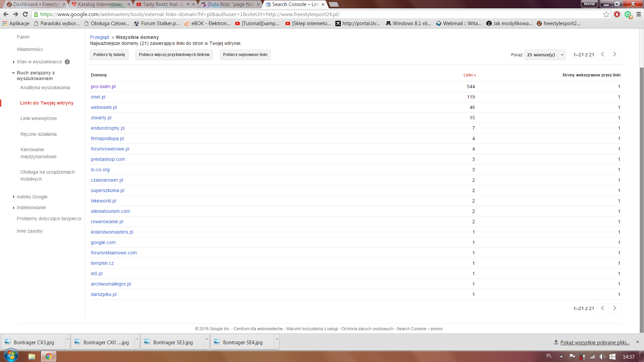Open Chrome from the Windows taskbar
The image size is (644, 362).
(x=48, y=356)
